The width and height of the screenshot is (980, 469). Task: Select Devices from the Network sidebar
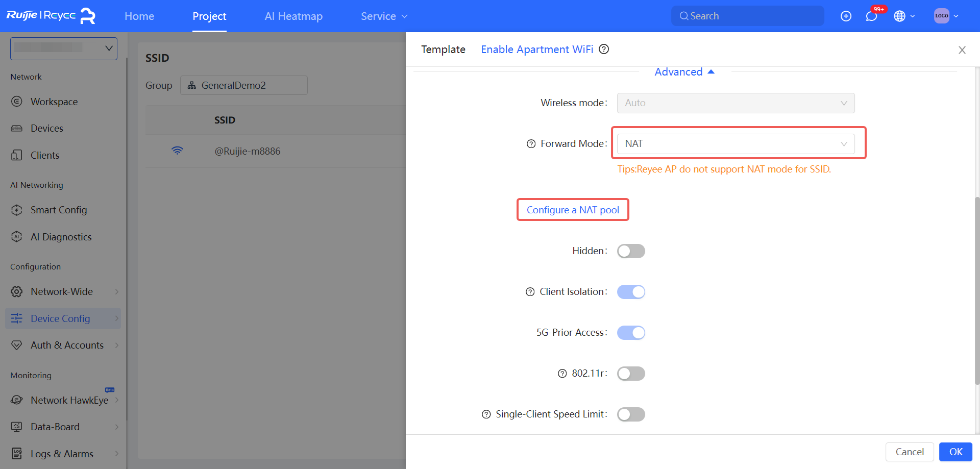pos(46,128)
